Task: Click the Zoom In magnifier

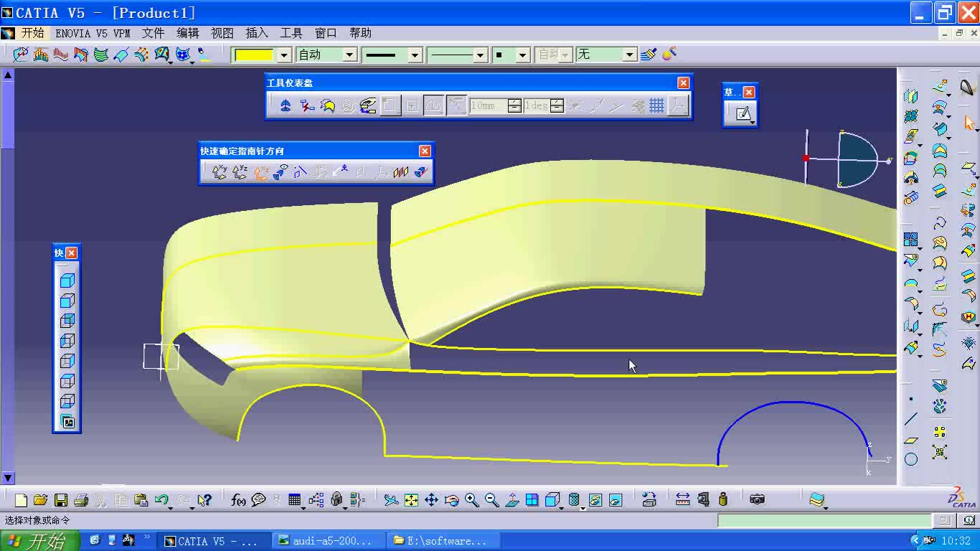Action: point(471,500)
